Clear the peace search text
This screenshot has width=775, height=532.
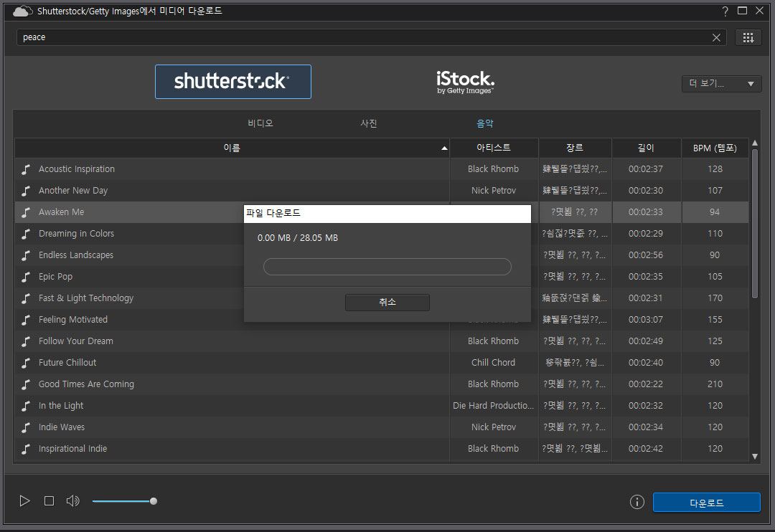716,37
